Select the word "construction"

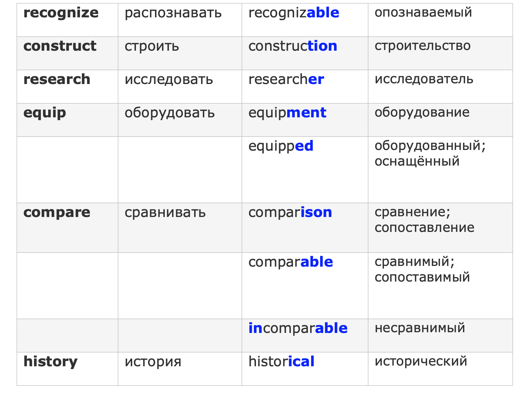pos(293,46)
